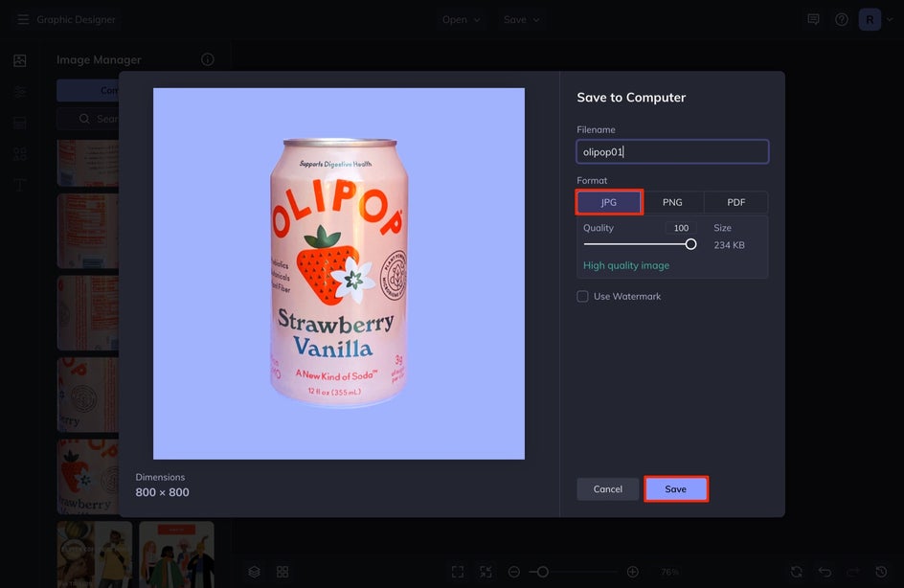Click the Quality value box showing 100

pyautogui.click(x=681, y=228)
